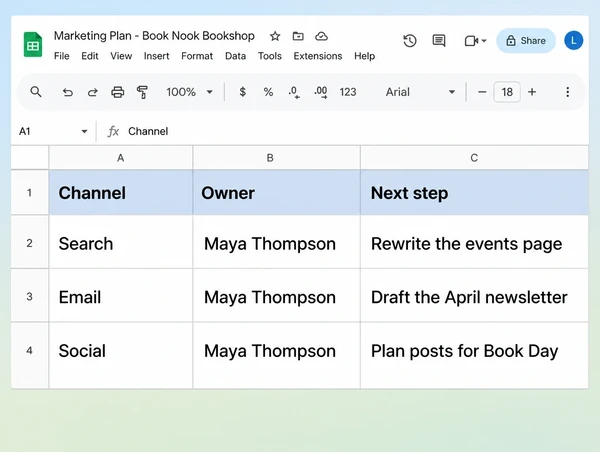Open the Arial font dropdown
The width and height of the screenshot is (600, 452).
420,92
